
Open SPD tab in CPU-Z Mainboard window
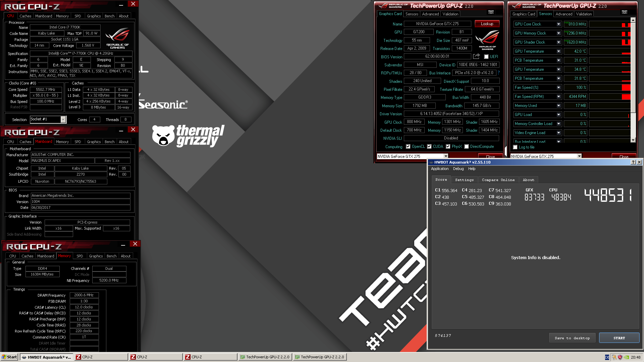pyautogui.click(x=78, y=142)
